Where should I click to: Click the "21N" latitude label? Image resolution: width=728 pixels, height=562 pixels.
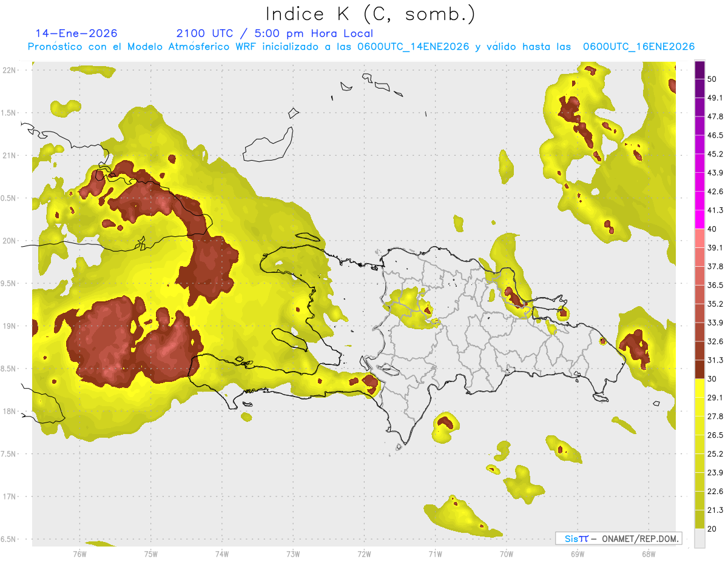(9, 155)
